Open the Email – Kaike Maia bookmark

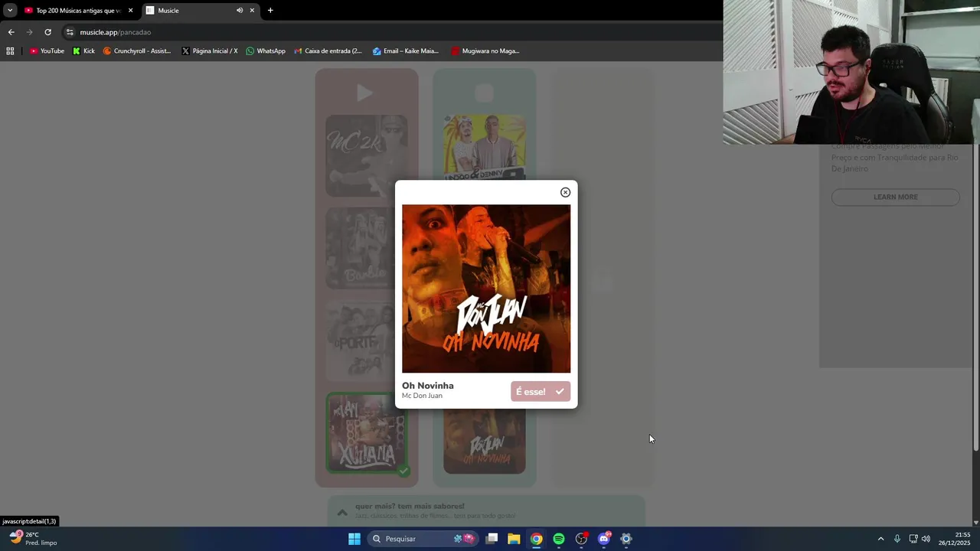405,51
